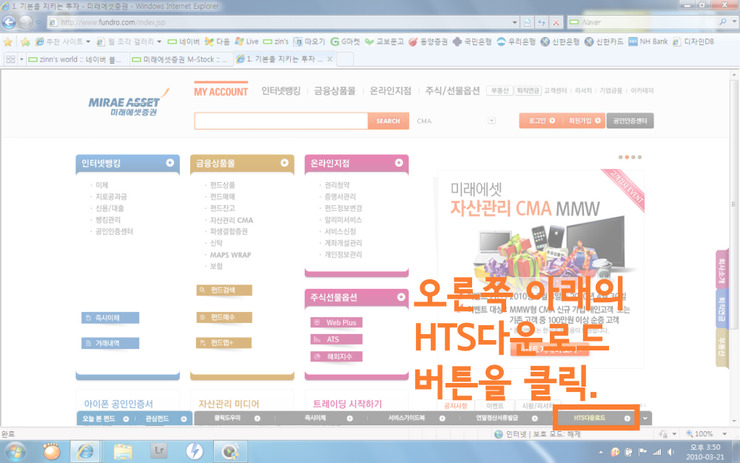Open the 온라인지점 top menu
740x463 pixels.
pyautogui.click(x=390, y=91)
